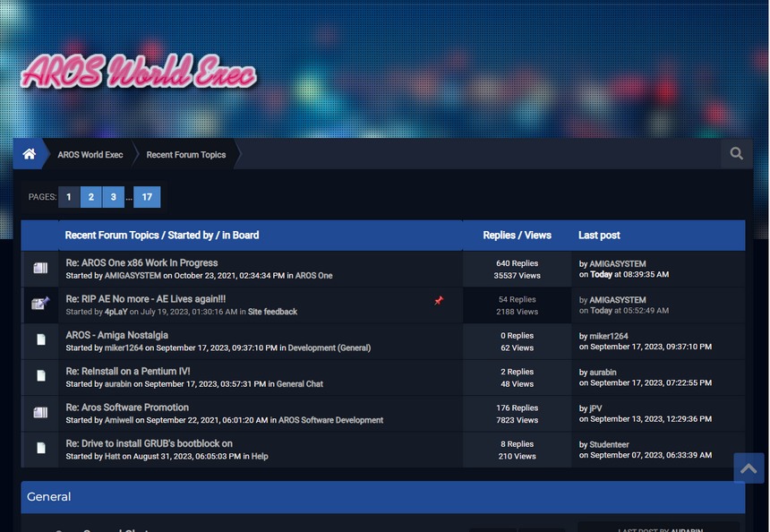This screenshot has height=532, width=770.
Task: Open the Site feedback board link
Action: point(272,312)
